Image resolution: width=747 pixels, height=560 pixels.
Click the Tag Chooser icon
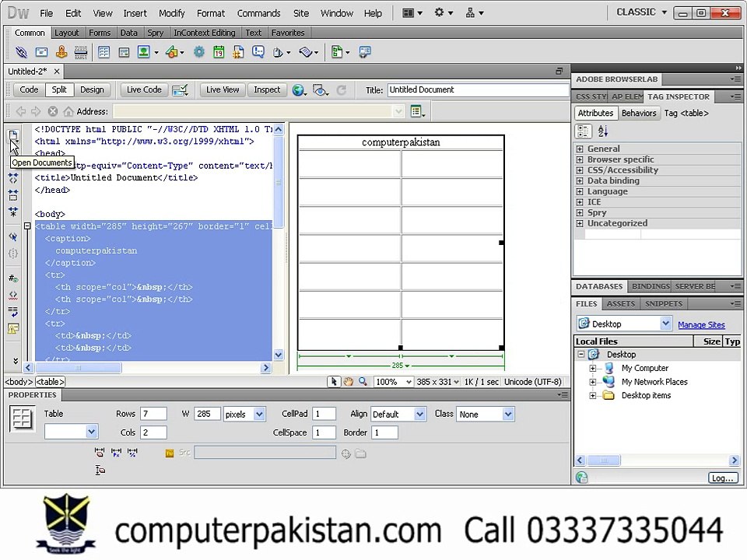(x=364, y=52)
